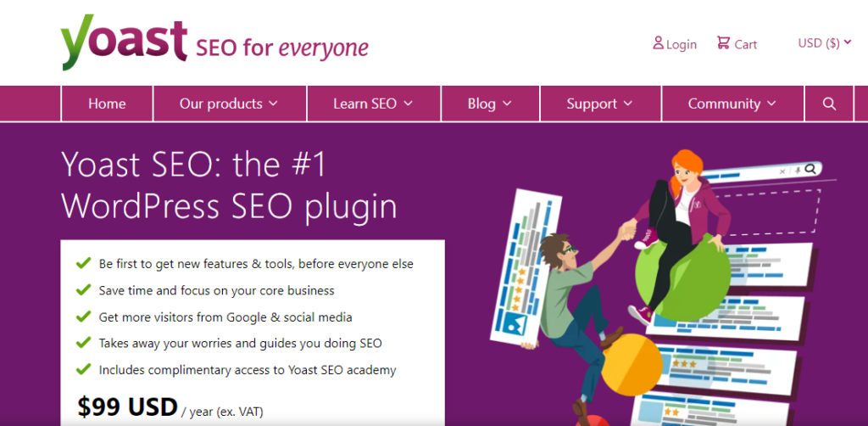Click 'Save time and focus on your core business'
This screenshot has height=426, width=868.
(x=216, y=290)
